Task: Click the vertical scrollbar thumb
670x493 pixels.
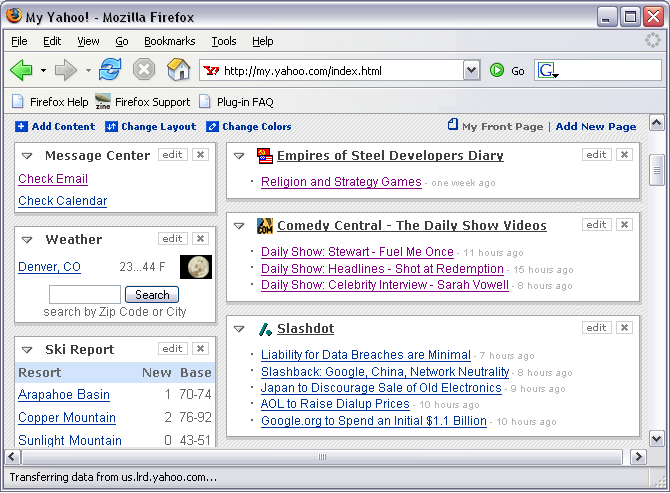Action: click(x=656, y=170)
